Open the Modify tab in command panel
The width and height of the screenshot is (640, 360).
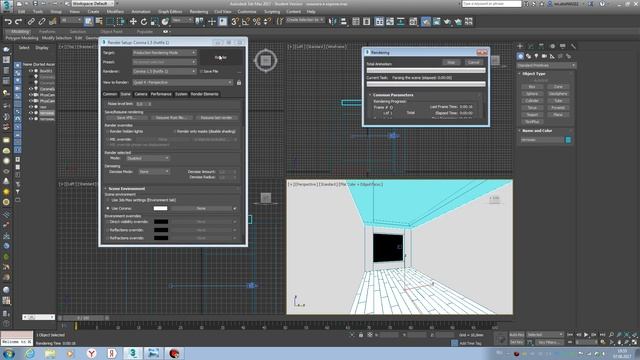tap(531, 46)
